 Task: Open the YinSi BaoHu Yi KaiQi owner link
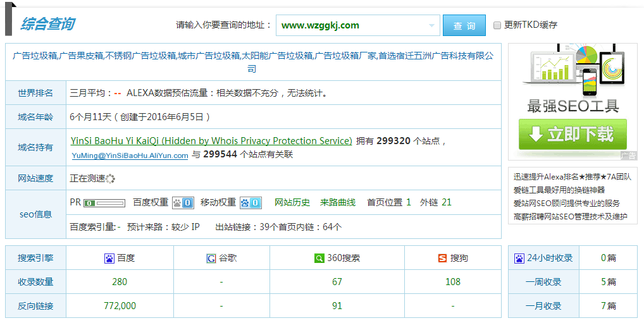click(x=211, y=141)
